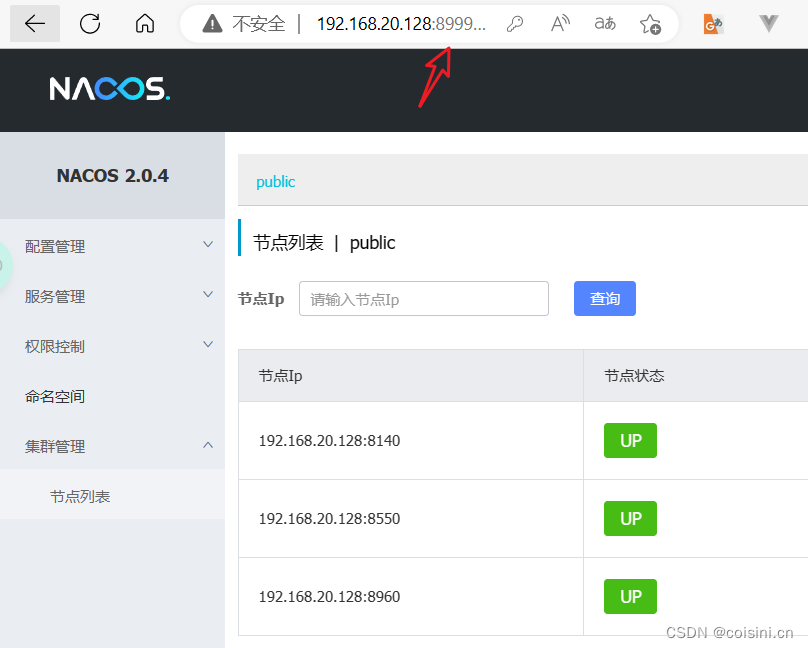This screenshot has height=648, width=808.
Task: Click address bar URL 192.168.20.128:8999
Action: pyautogui.click(x=401, y=24)
